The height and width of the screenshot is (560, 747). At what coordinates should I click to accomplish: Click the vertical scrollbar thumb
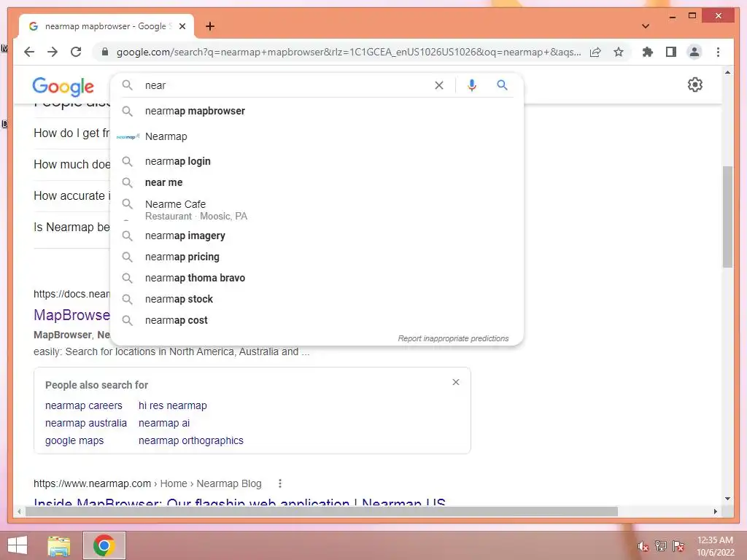pyautogui.click(x=727, y=217)
